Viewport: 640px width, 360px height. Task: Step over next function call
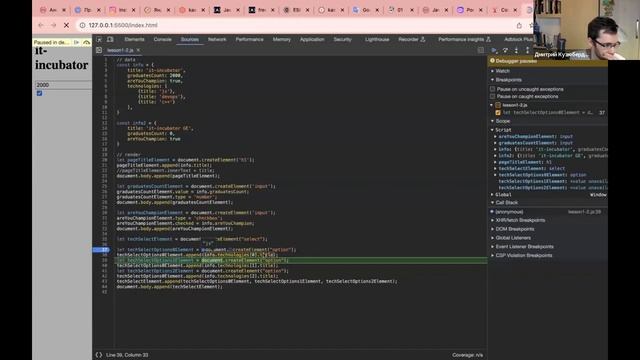coord(505,50)
